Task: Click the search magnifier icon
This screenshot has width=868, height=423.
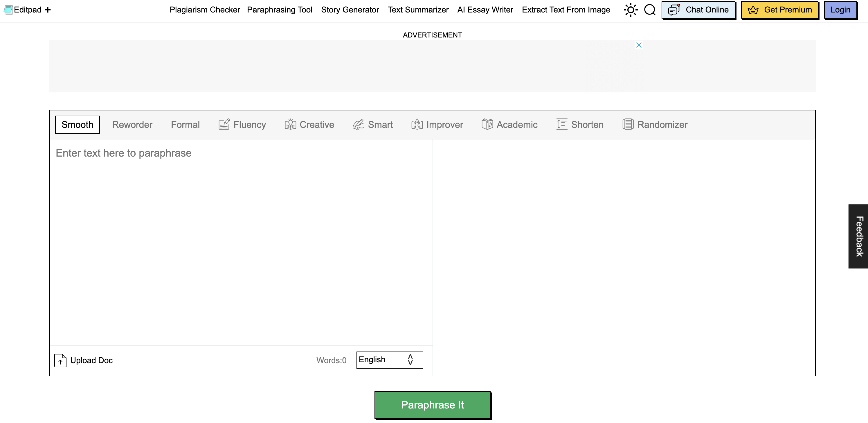Action: tap(650, 10)
